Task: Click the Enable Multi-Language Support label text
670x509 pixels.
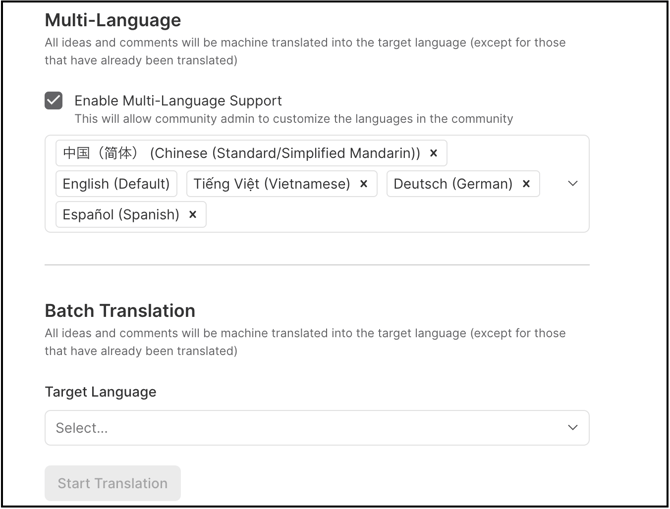Action: [178, 100]
